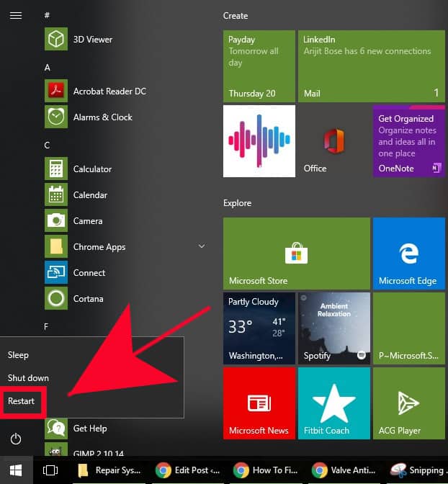The height and width of the screenshot is (484, 448).
Task: Click the Chrome Apps folder icon
Action: [56, 246]
